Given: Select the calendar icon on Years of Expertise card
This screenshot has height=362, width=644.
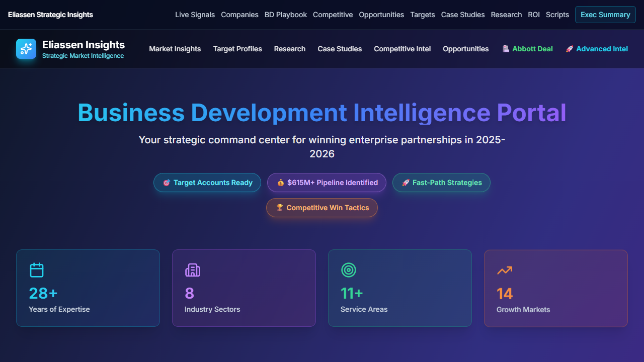Looking at the screenshot, I should point(37,270).
